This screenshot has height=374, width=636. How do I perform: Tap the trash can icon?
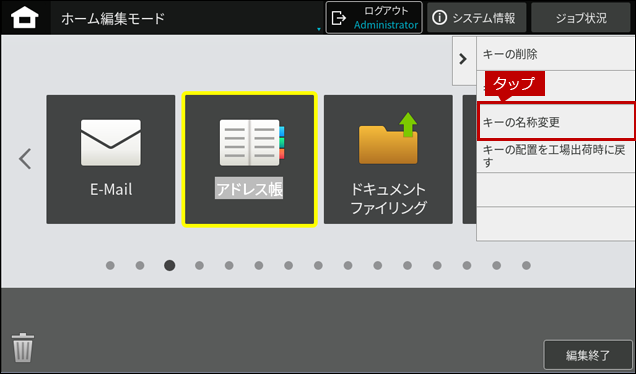[23, 347]
